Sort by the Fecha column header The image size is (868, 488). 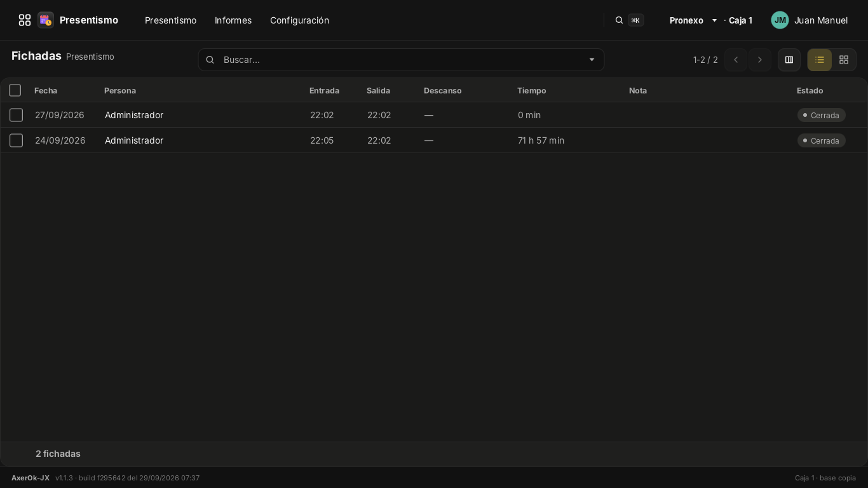[x=46, y=90]
